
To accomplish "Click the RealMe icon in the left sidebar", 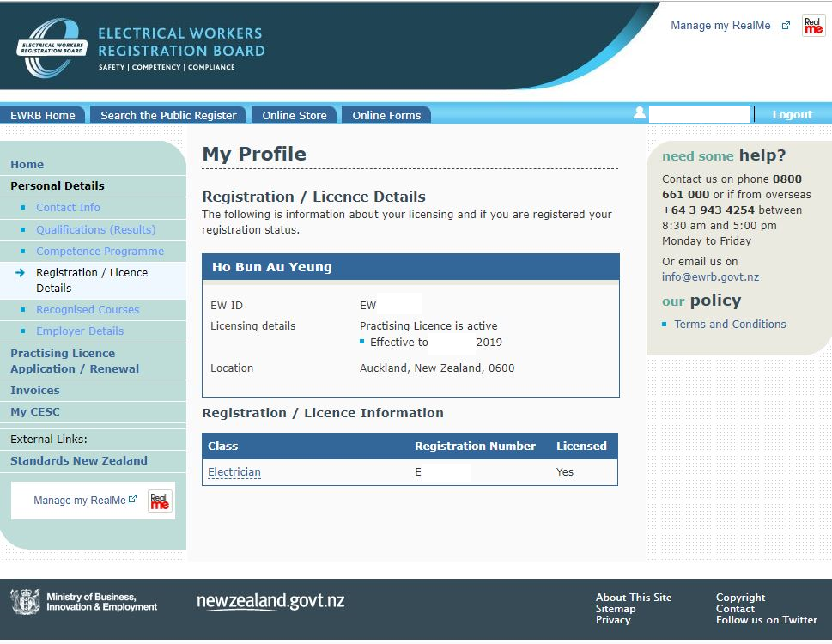I will pos(158,501).
